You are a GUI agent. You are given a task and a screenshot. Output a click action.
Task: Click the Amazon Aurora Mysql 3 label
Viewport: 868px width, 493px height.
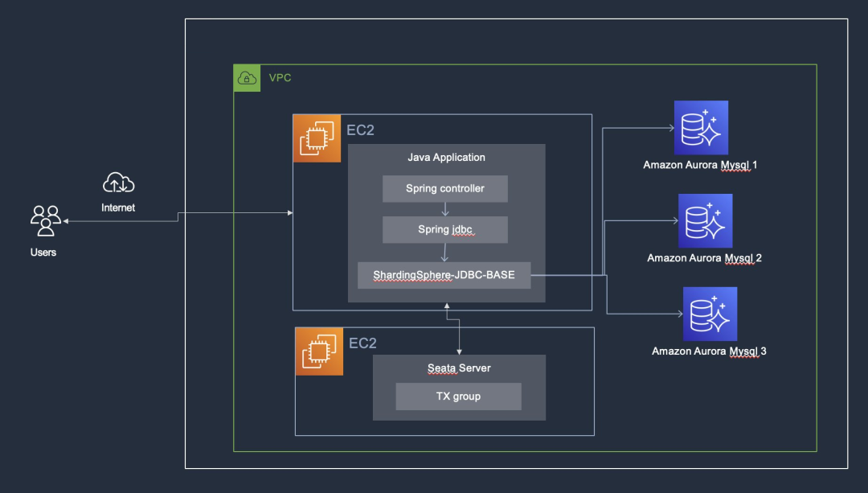click(x=709, y=351)
